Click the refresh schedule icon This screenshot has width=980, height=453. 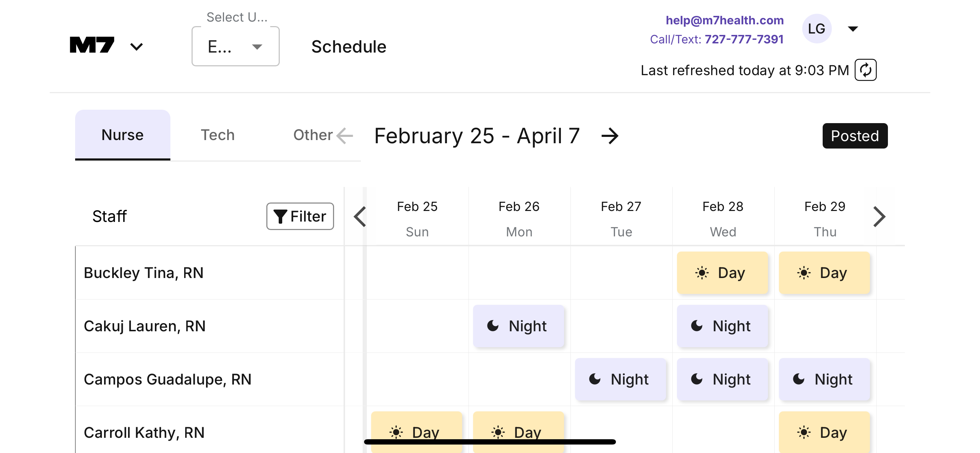pos(865,70)
